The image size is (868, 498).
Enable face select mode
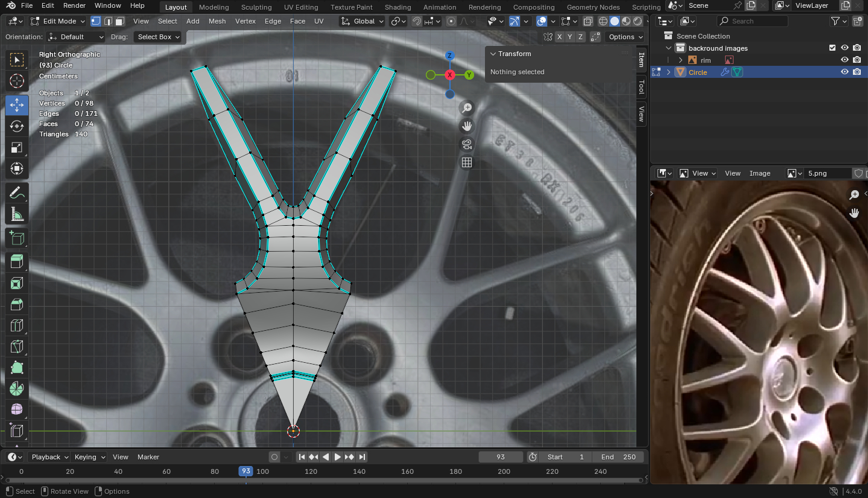tap(119, 21)
